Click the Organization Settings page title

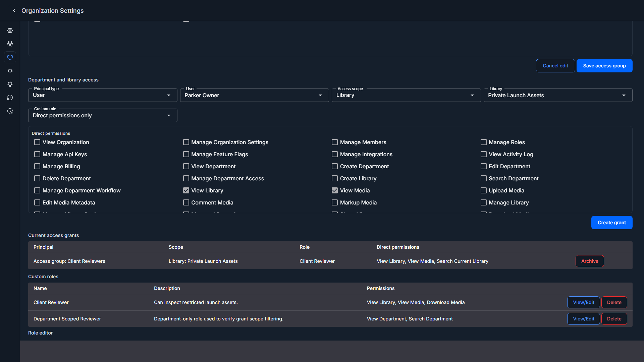[53, 11]
